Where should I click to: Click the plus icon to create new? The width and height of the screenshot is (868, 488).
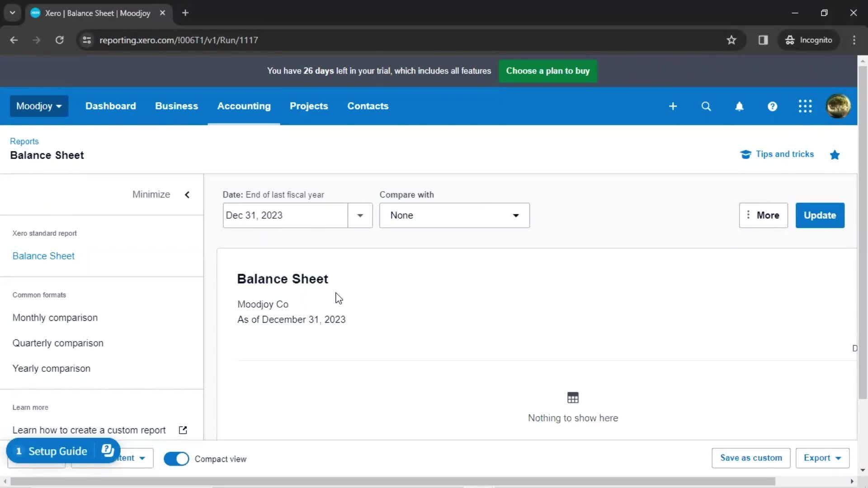click(673, 106)
